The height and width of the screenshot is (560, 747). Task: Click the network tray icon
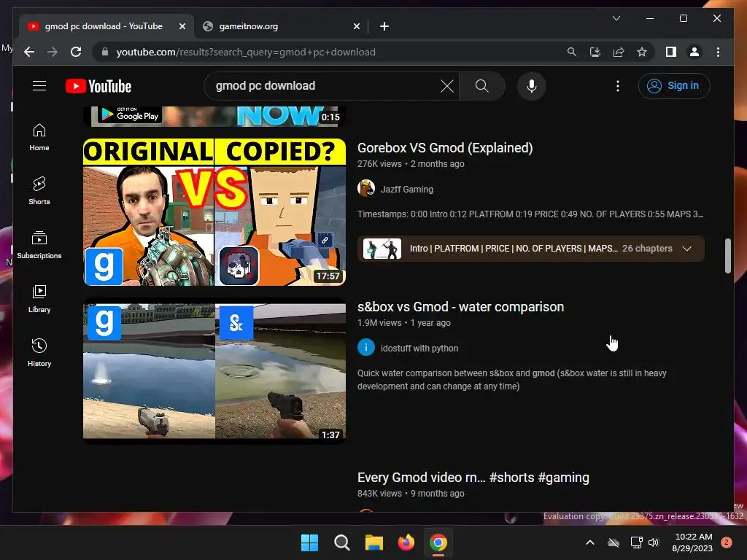tap(636, 542)
